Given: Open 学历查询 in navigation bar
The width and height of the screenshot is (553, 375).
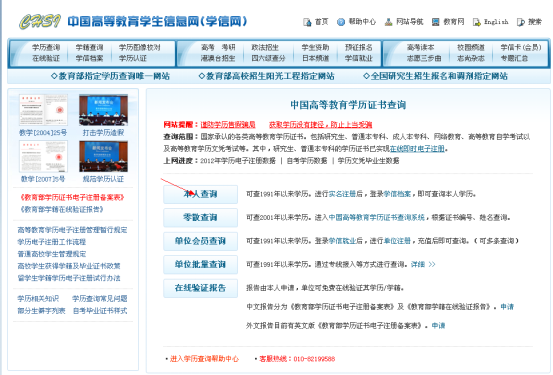Looking at the screenshot, I should pos(46,47).
